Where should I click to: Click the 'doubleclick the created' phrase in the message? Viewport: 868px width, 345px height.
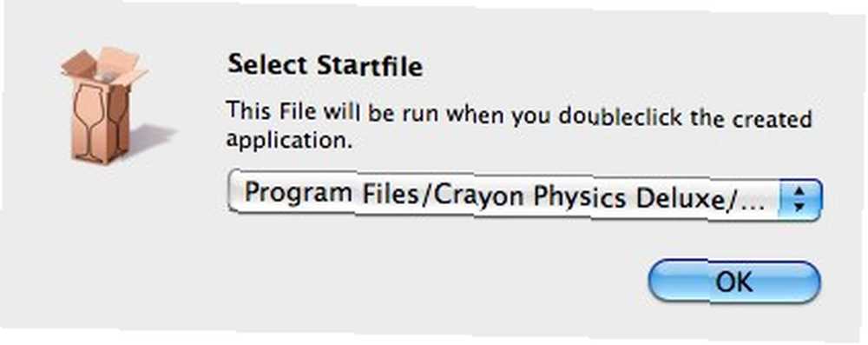coord(684,117)
